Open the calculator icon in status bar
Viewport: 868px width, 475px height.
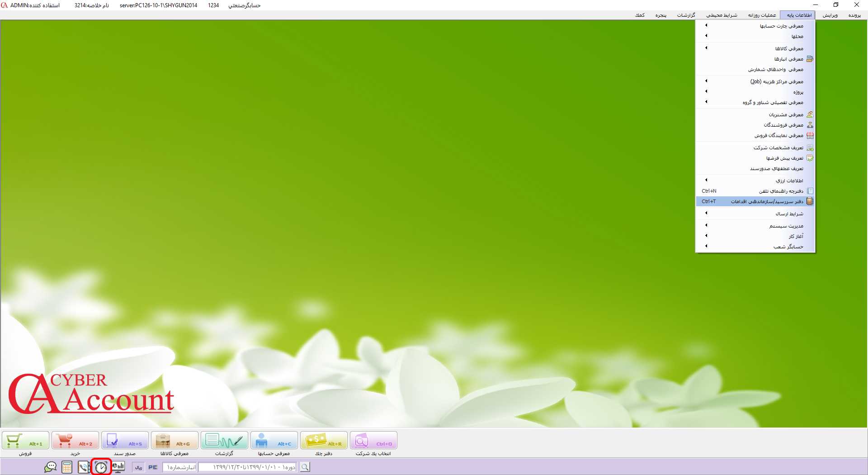[67, 467]
